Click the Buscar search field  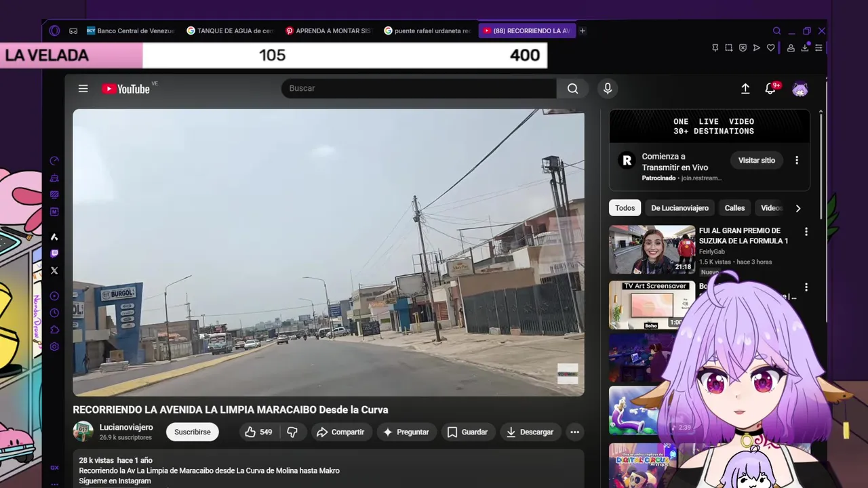[419, 88]
